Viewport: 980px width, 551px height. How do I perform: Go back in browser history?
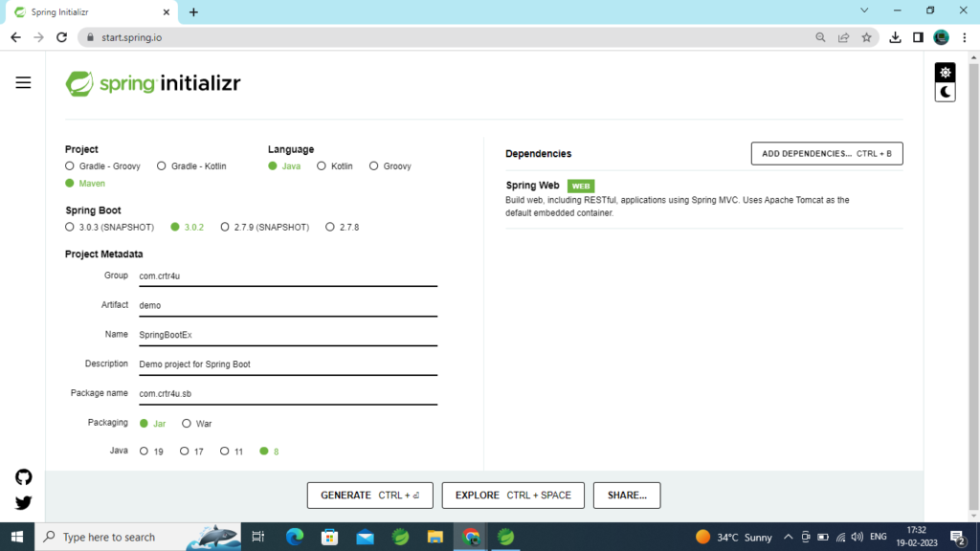pyautogui.click(x=15, y=37)
